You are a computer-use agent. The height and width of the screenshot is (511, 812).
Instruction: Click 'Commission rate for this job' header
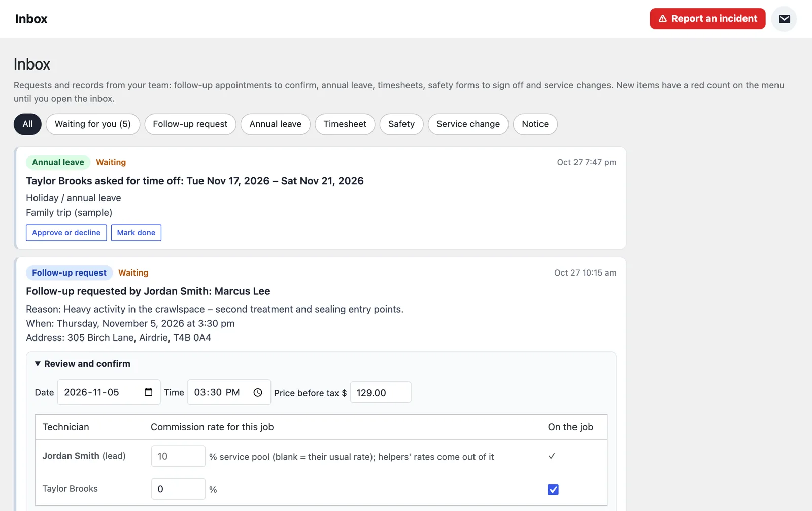212,427
